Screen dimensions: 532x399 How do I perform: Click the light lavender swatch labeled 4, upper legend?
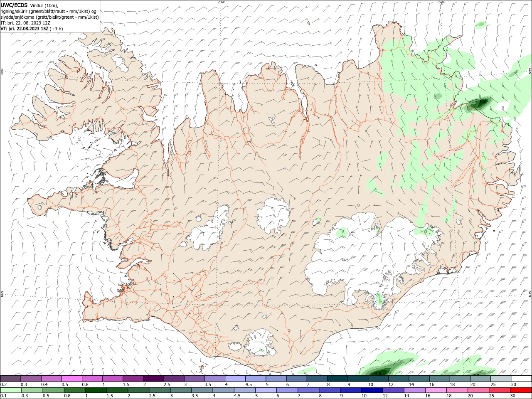(235, 378)
